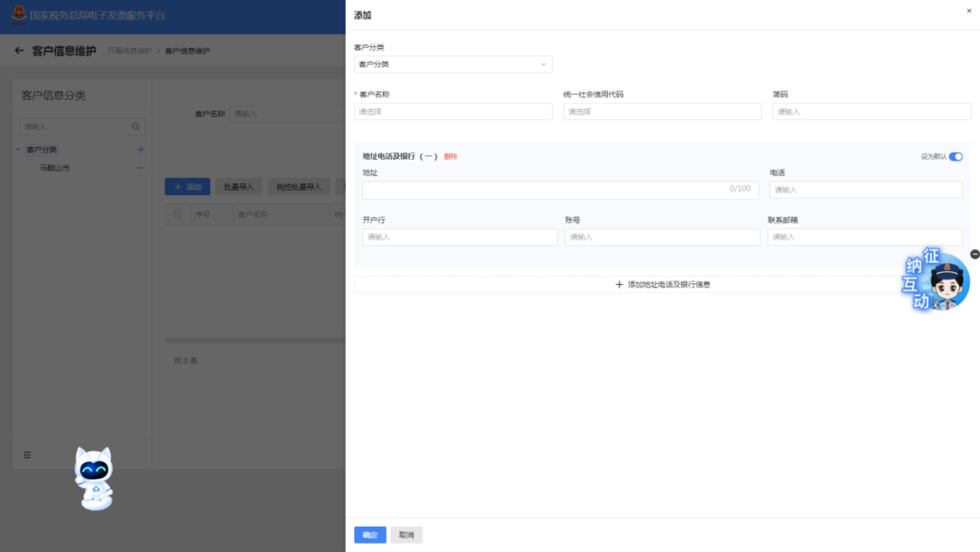Toggle the 设为默认 switch
Image resolution: width=980 pixels, height=552 pixels.
point(955,156)
